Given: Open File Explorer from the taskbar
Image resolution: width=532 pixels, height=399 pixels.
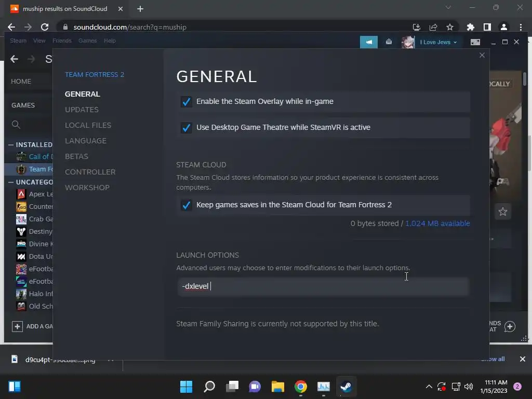Looking at the screenshot, I should [277, 387].
